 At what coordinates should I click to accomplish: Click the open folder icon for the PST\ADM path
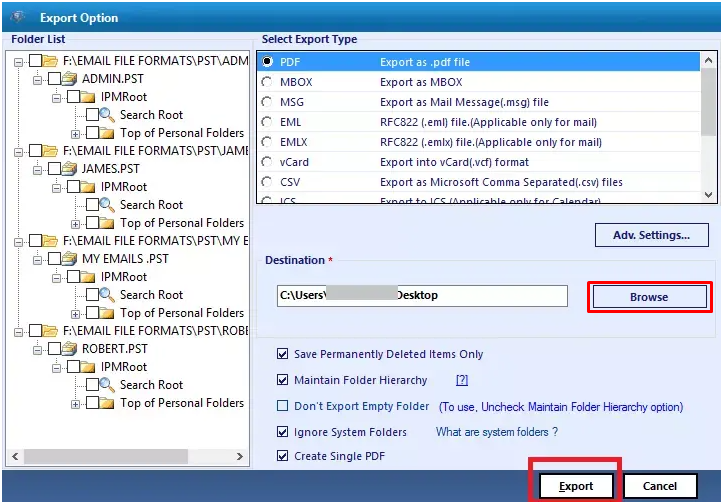point(50,61)
